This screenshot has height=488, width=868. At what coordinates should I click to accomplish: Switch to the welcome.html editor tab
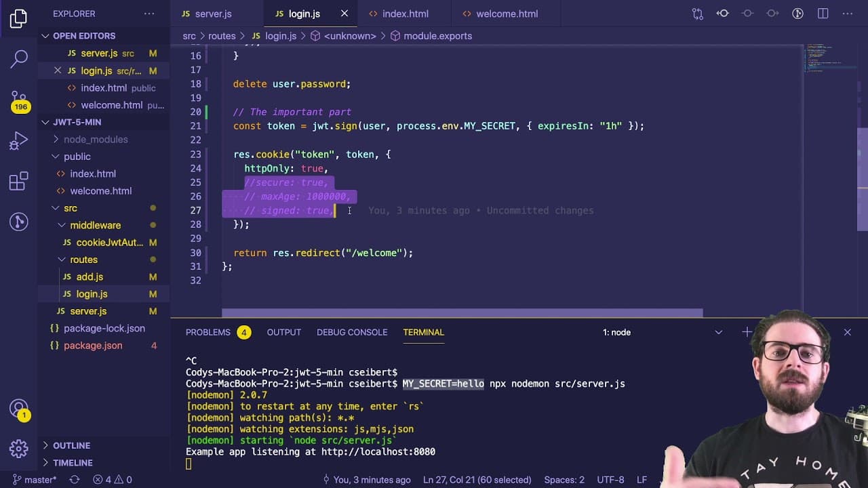coord(507,14)
